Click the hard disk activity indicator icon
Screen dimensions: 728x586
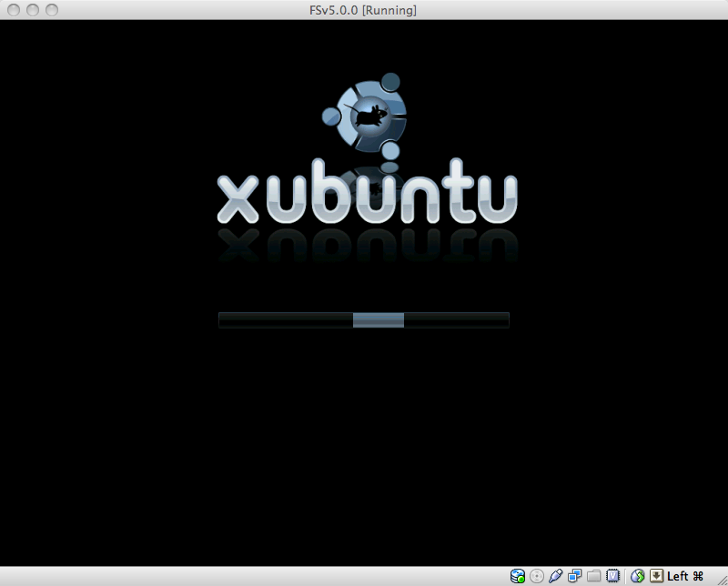pyautogui.click(x=518, y=576)
